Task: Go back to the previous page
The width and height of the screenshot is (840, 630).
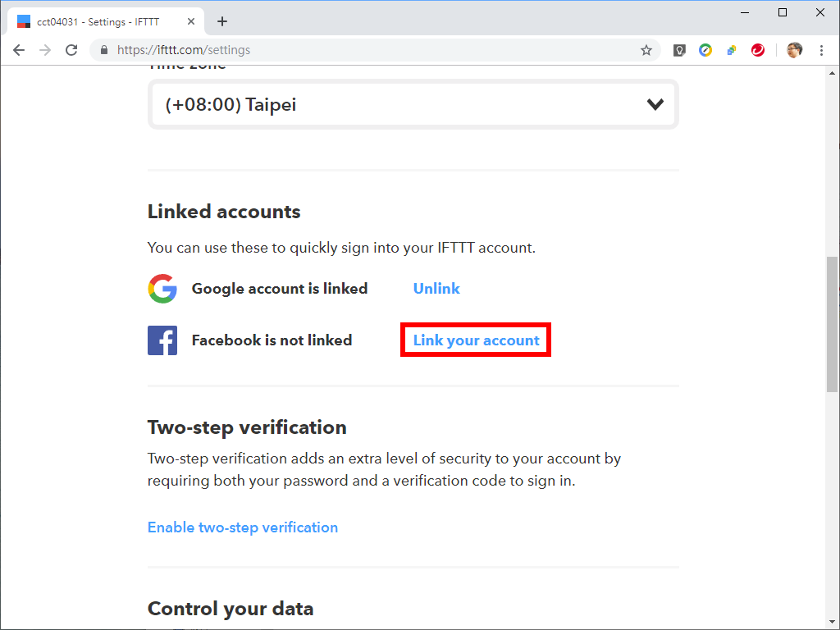Action: 19,50
